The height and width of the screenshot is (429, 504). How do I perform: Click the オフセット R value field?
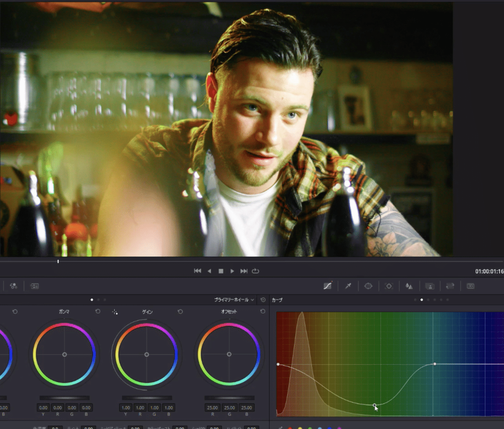click(x=213, y=408)
